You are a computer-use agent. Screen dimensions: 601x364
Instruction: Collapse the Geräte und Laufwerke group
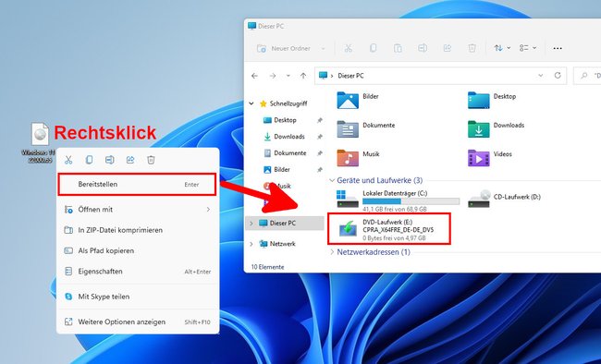pos(332,180)
